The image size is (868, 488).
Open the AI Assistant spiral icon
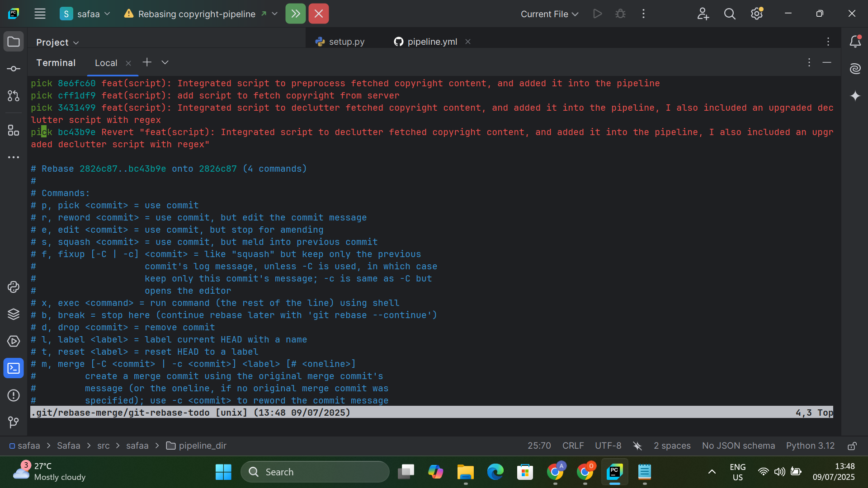coord(855,69)
